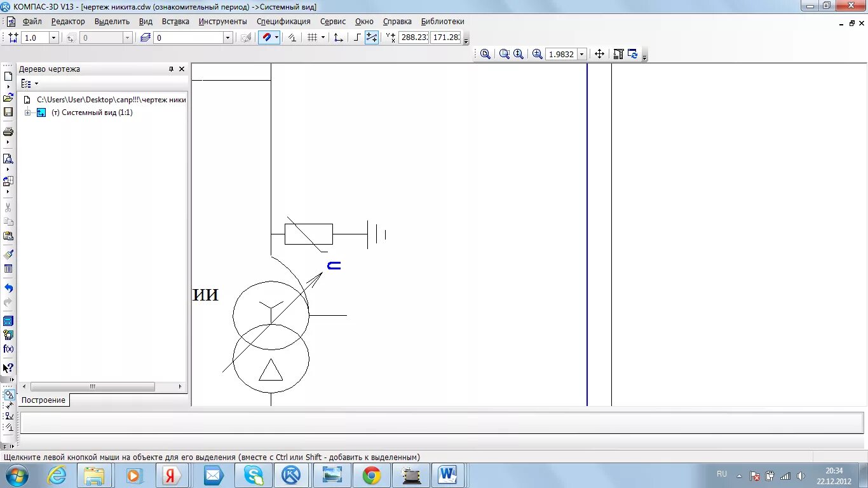This screenshot has height=488, width=868.
Task: Open the Спецификация menu
Action: 283,21
